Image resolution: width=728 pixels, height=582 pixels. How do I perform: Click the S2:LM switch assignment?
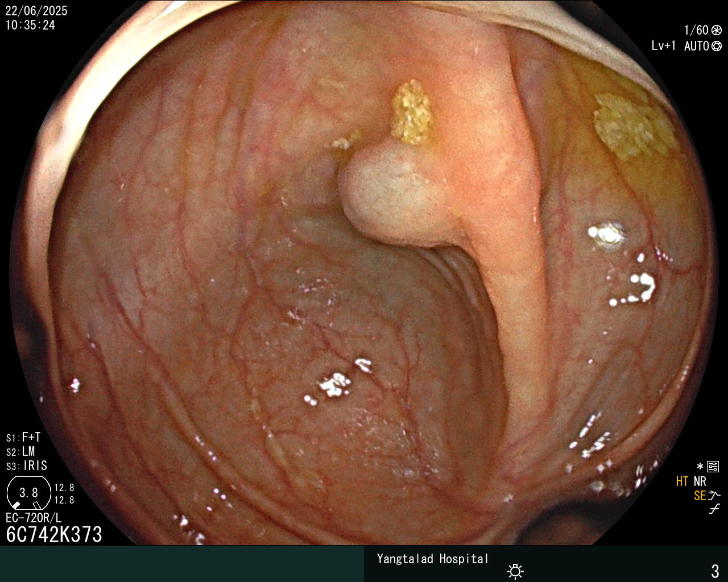tap(20, 451)
